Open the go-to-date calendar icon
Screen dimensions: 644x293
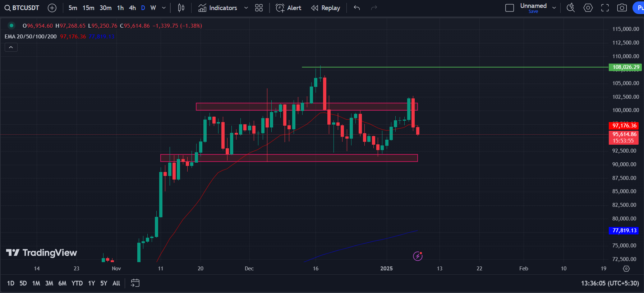[x=135, y=283]
